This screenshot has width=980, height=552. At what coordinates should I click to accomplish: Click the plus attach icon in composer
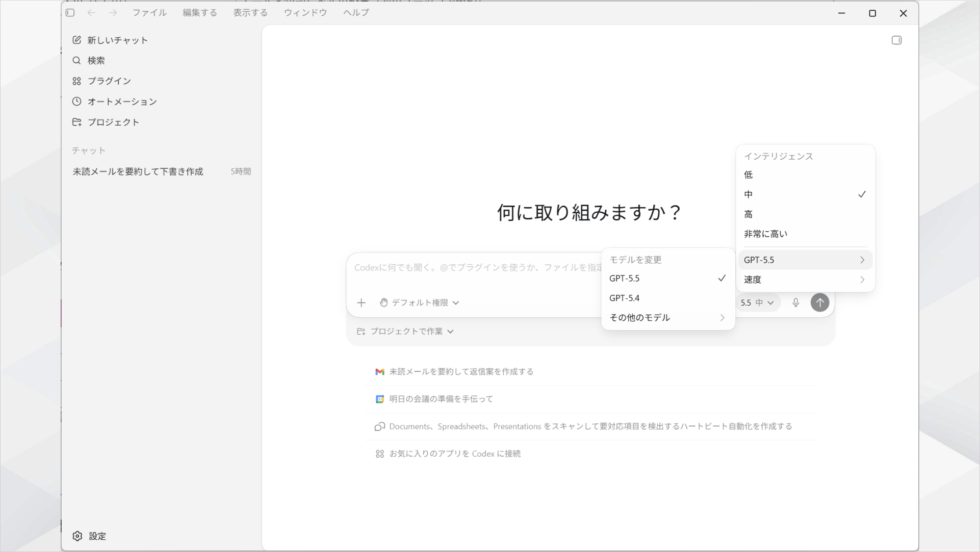[361, 303]
